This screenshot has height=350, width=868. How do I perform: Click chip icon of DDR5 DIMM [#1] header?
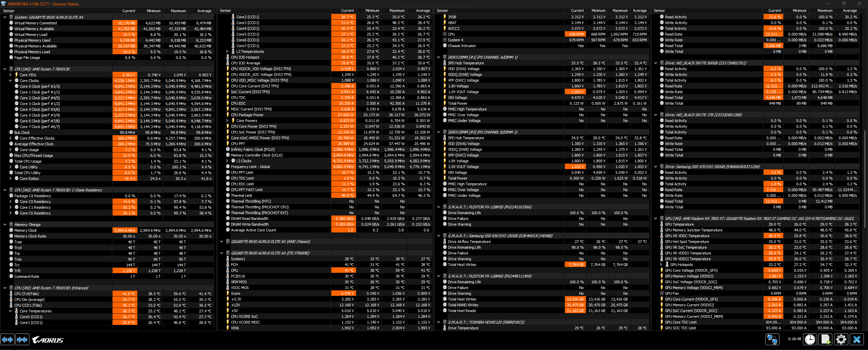[445, 57]
